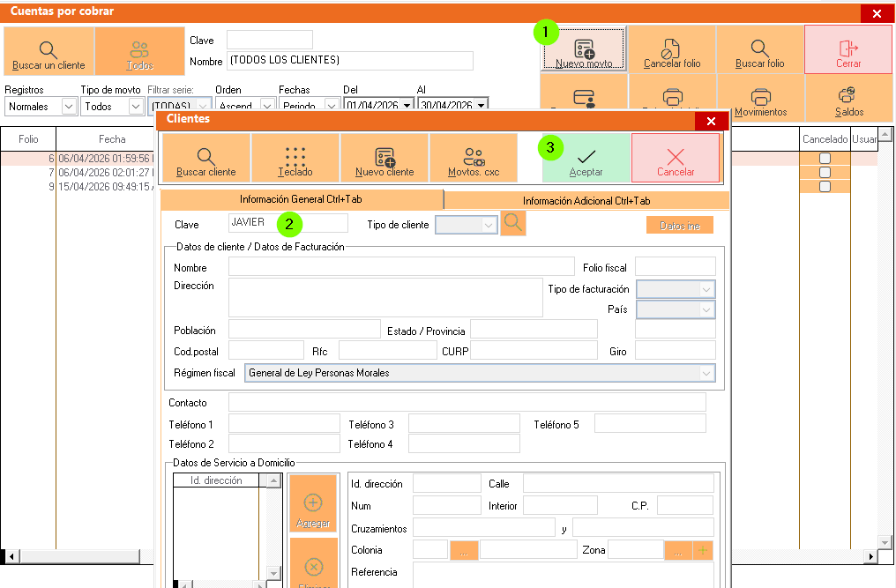The height and width of the screenshot is (588, 896).
Task: Open Movimientos print report
Action: [x=760, y=98]
